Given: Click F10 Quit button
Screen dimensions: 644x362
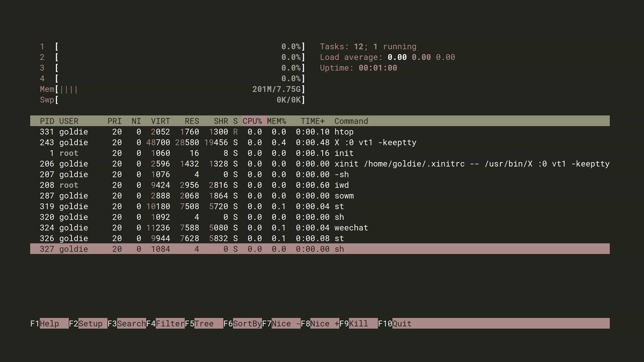Looking at the screenshot, I should coord(395,323).
